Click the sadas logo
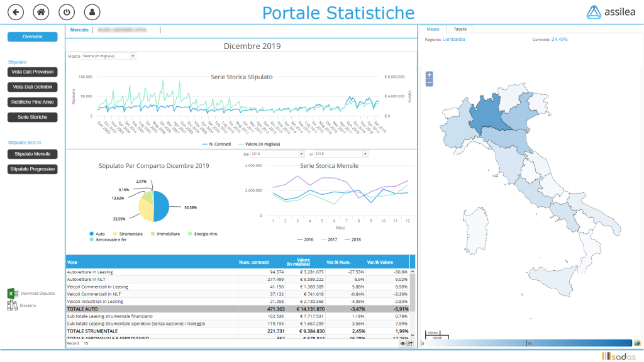 [619, 356]
